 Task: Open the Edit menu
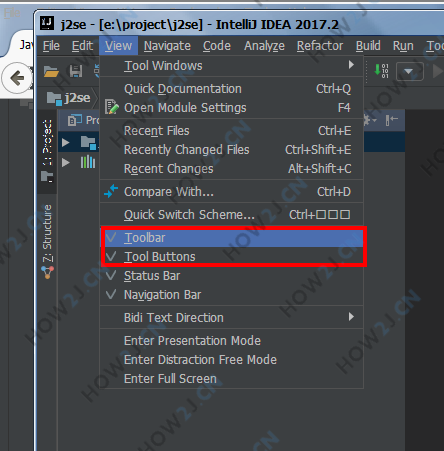click(x=82, y=46)
